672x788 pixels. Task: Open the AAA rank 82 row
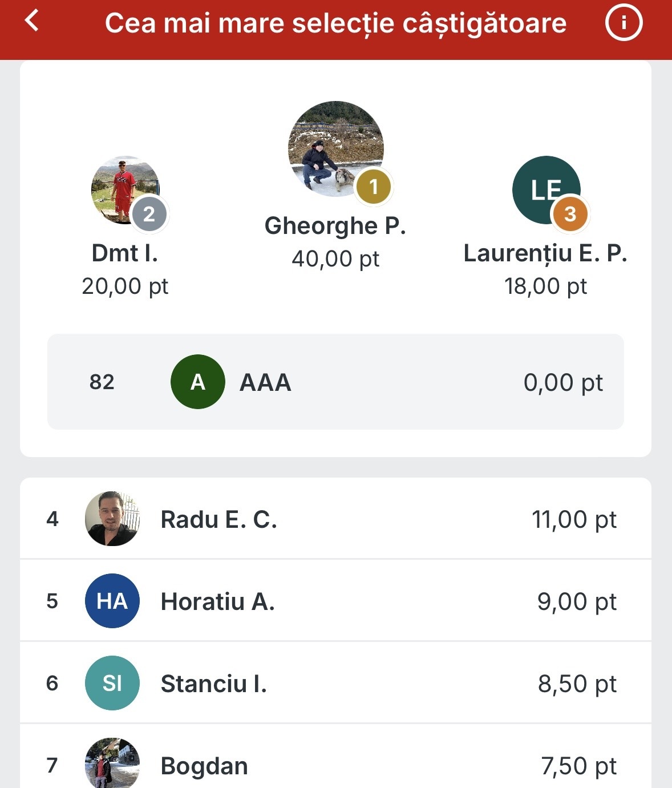point(335,382)
